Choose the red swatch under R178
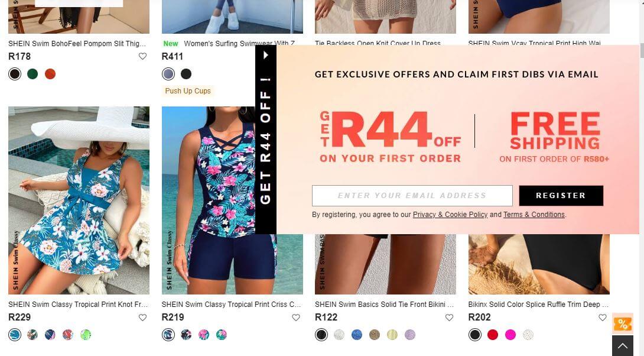Screen dimensions: 644x356 click(x=50, y=74)
